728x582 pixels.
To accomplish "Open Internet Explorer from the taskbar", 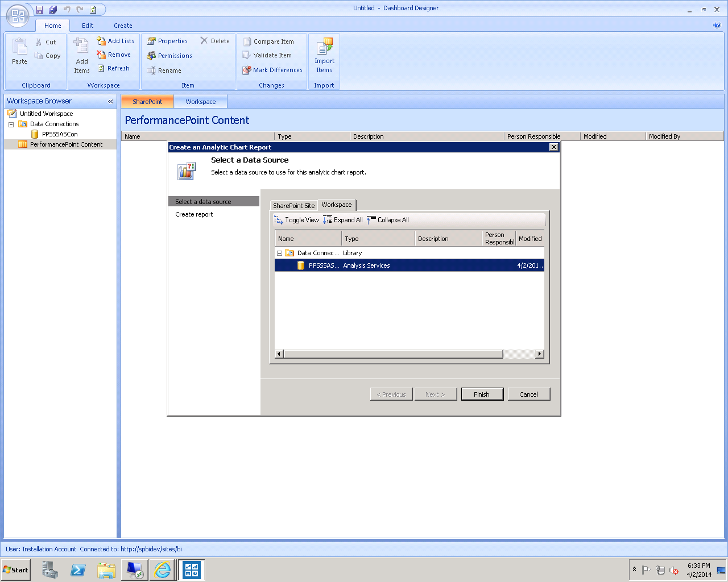I will (x=163, y=569).
